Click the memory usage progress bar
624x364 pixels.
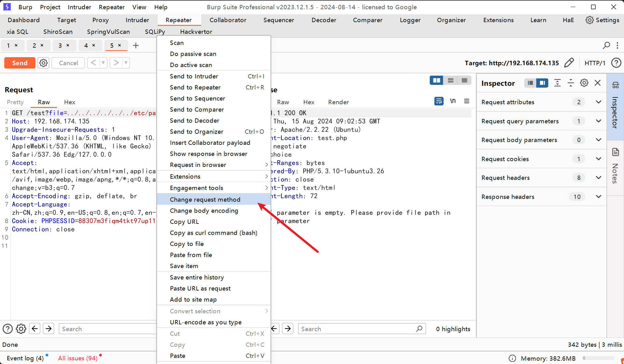598,358
